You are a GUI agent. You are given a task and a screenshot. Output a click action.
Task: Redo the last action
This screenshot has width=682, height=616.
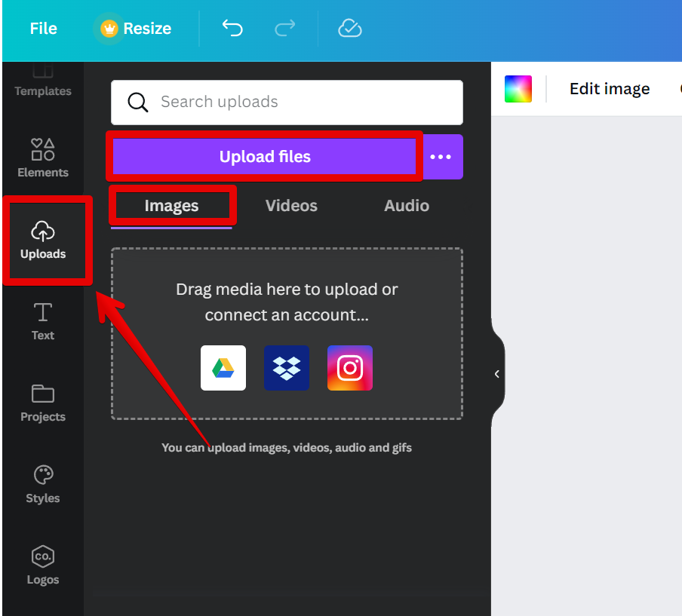285,29
